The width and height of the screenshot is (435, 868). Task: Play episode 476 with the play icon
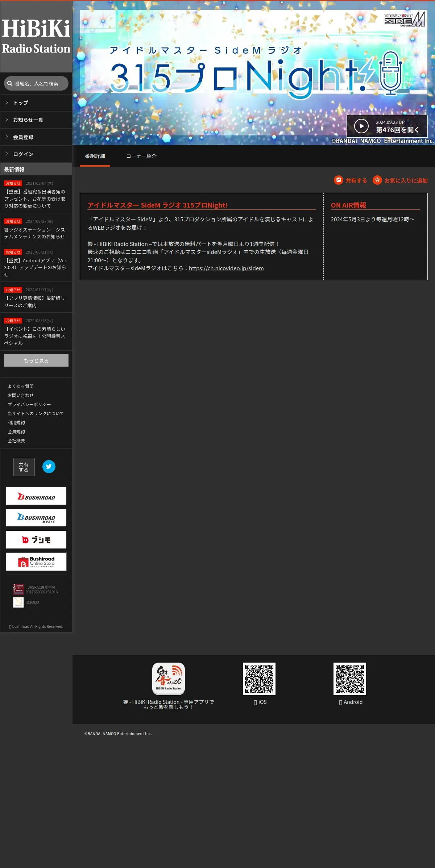pyautogui.click(x=361, y=126)
